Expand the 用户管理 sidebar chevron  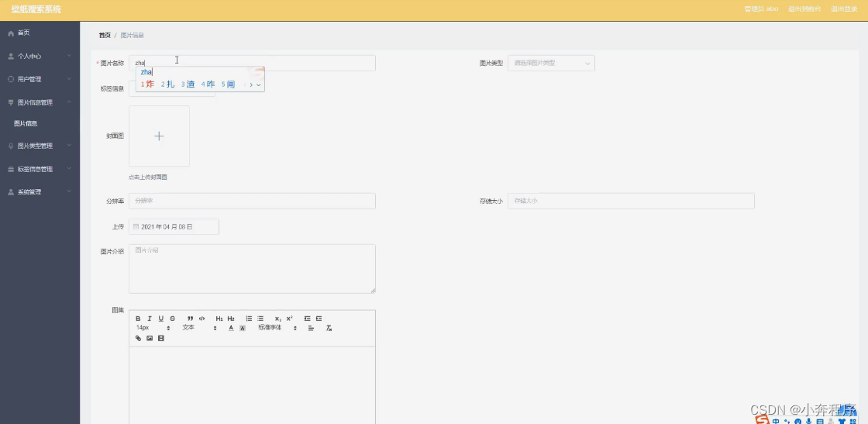[x=69, y=79]
